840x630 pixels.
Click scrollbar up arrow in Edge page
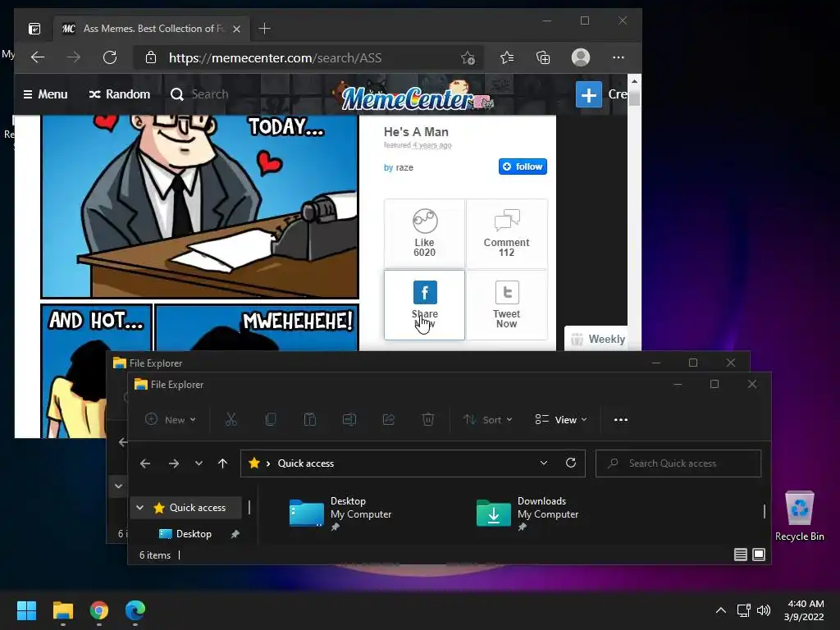coord(634,81)
